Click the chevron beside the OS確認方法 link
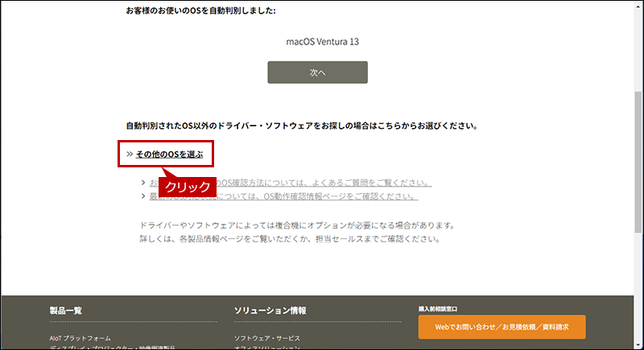 click(143, 183)
